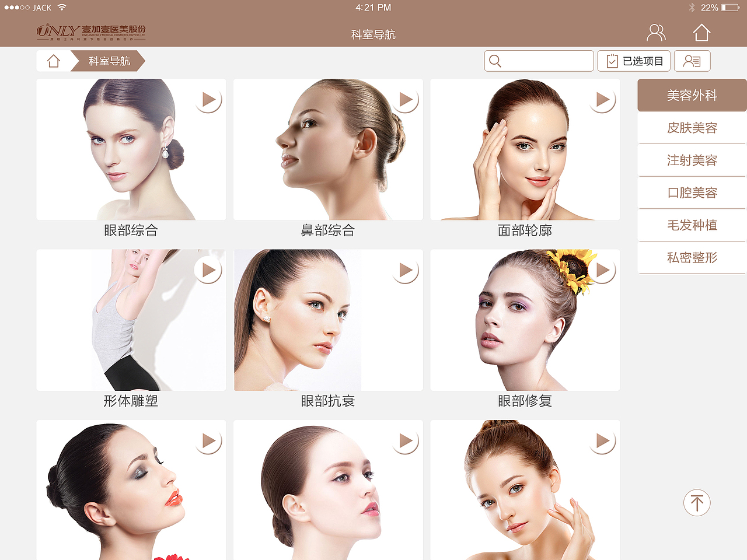747x560 pixels.
Task: Click the 科室导航 header title
Action: click(x=373, y=35)
